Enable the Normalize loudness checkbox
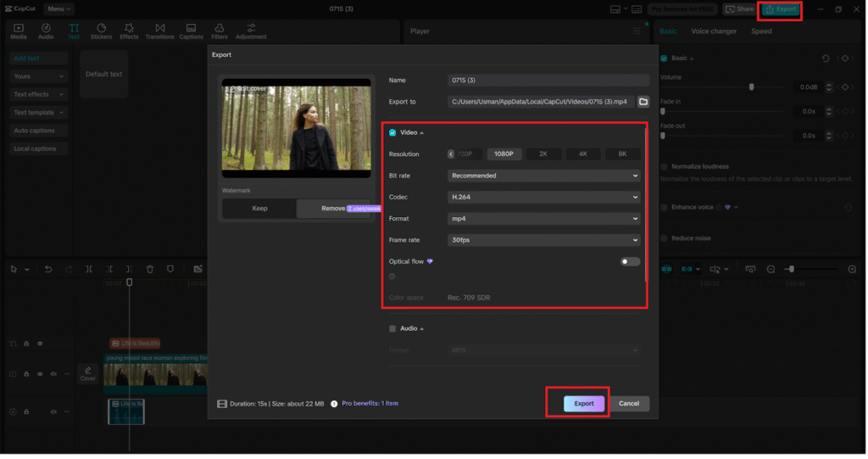Image resolution: width=868 pixels, height=459 pixels. click(664, 167)
